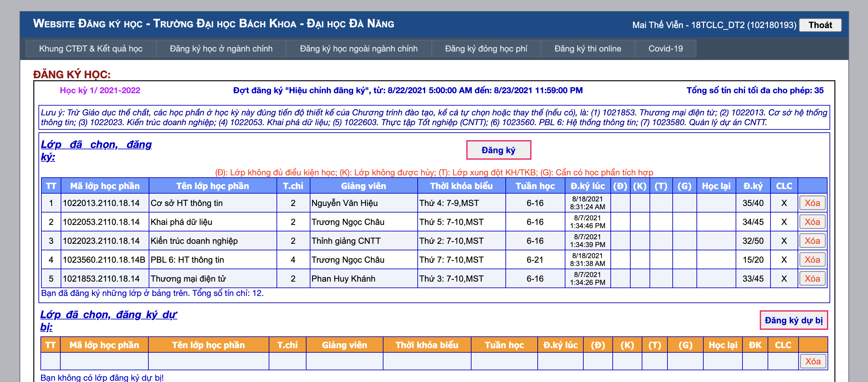Click enrollment count 35/40
This screenshot has width=868, height=382.
point(753,203)
